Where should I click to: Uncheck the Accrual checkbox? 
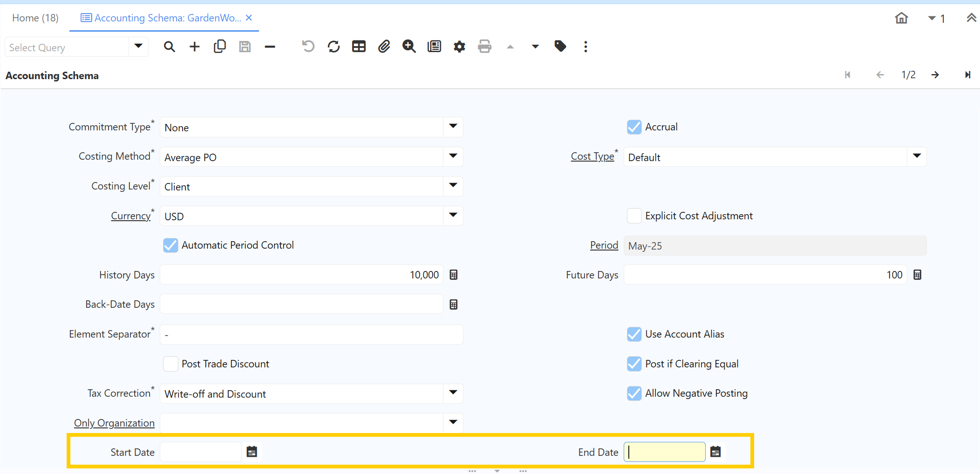pyautogui.click(x=634, y=127)
